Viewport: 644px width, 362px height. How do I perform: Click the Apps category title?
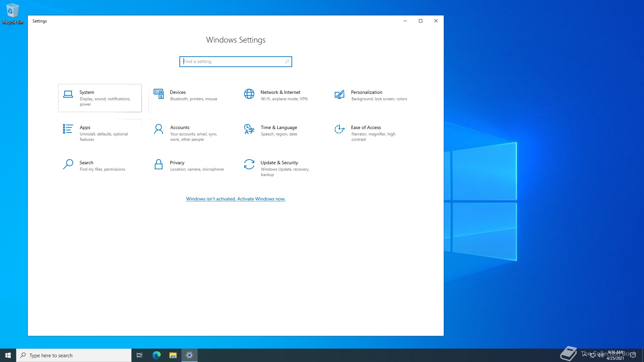coord(85,127)
